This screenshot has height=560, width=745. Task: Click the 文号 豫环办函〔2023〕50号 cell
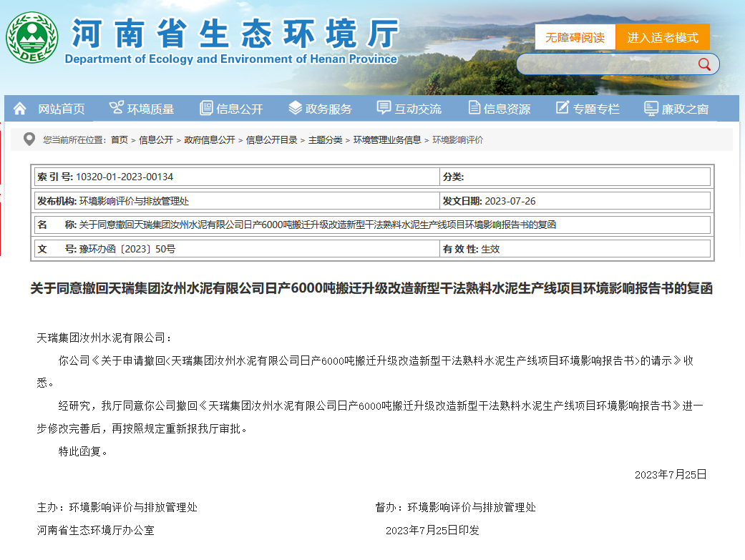tap(237, 249)
